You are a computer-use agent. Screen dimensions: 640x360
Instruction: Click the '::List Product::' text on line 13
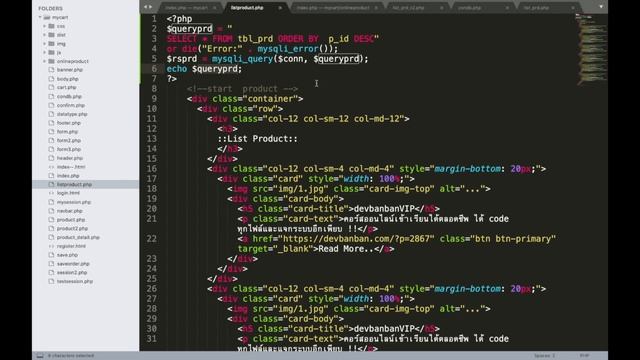(258, 139)
